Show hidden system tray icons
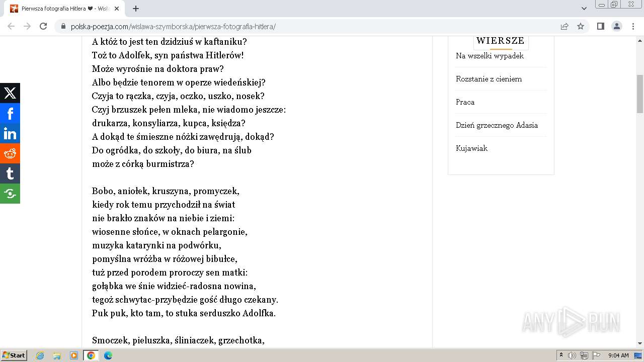The width and height of the screenshot is (644, 362). pos(561,355)
